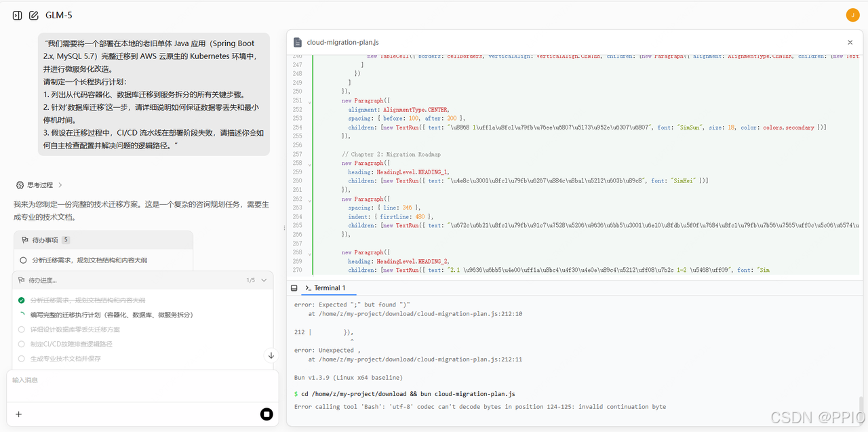Click the flag icon next to 待办事项

coord(25,239)
